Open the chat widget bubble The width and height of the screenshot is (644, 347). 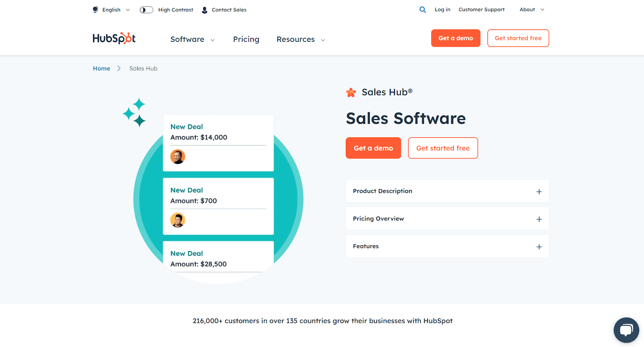(626, 330)
